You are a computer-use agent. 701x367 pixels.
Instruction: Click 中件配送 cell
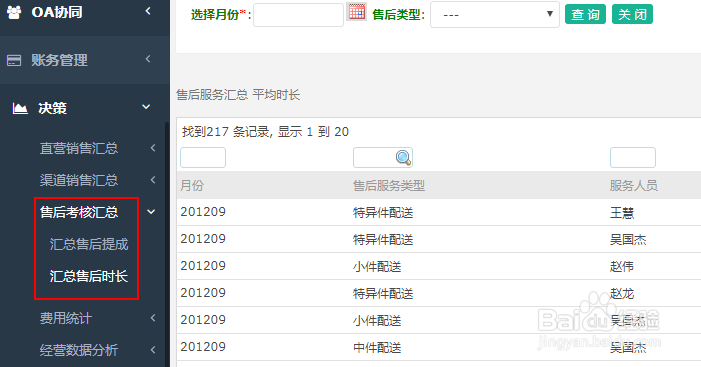point(377,347)
